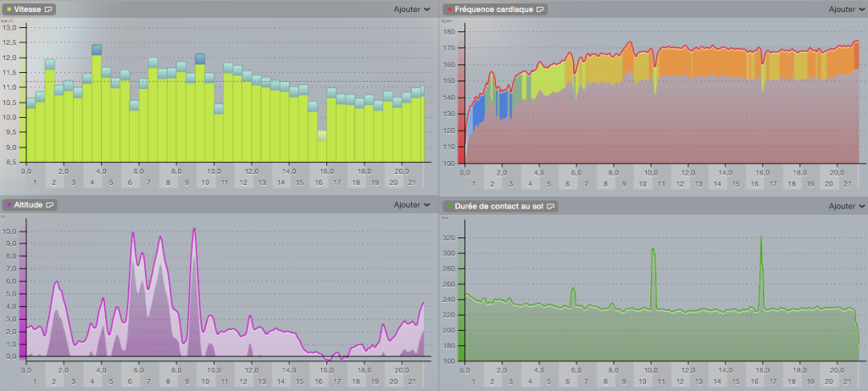Select lap 16 marker under the Vitesse chart
Viewport: 868px width, 391px height.
coord(318,182)
